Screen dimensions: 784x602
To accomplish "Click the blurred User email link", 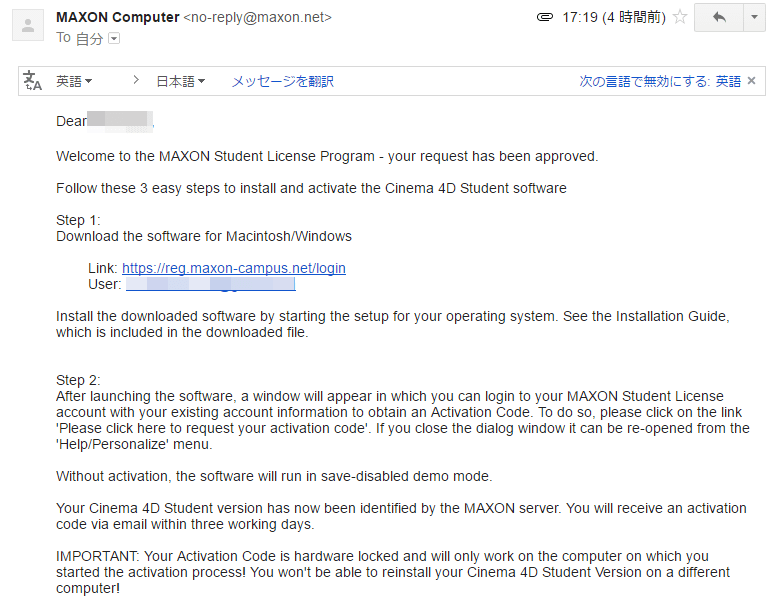I will point(210,284).
